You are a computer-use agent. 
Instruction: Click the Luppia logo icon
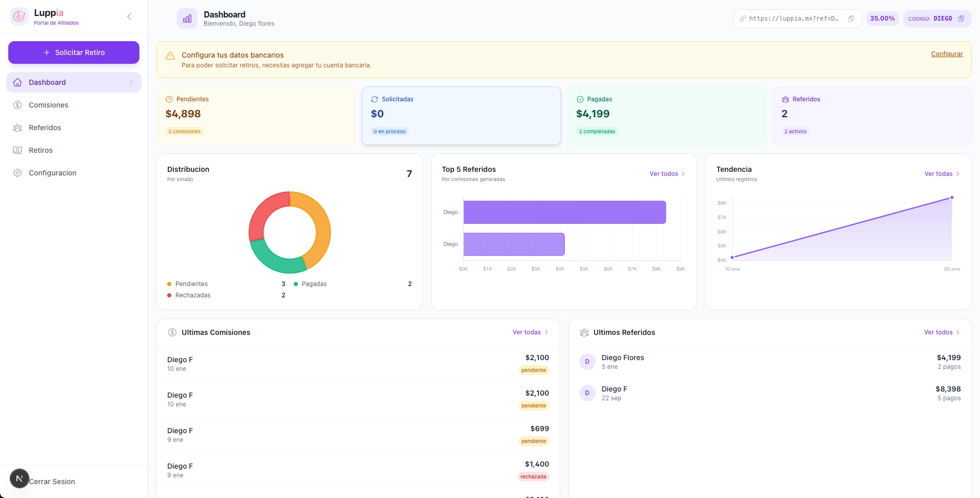point(20,16)
